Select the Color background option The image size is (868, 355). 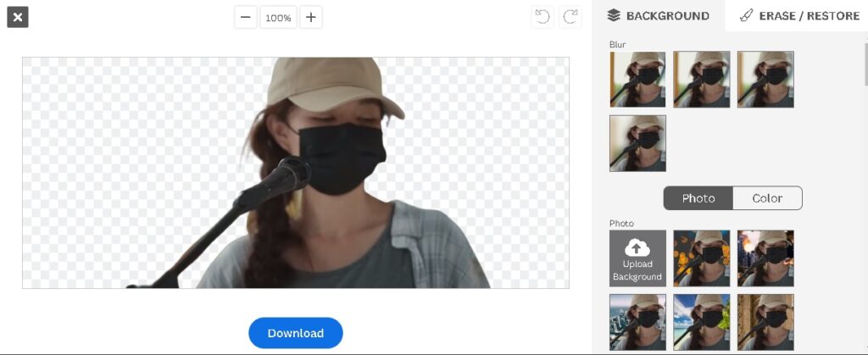coord(767,198)
